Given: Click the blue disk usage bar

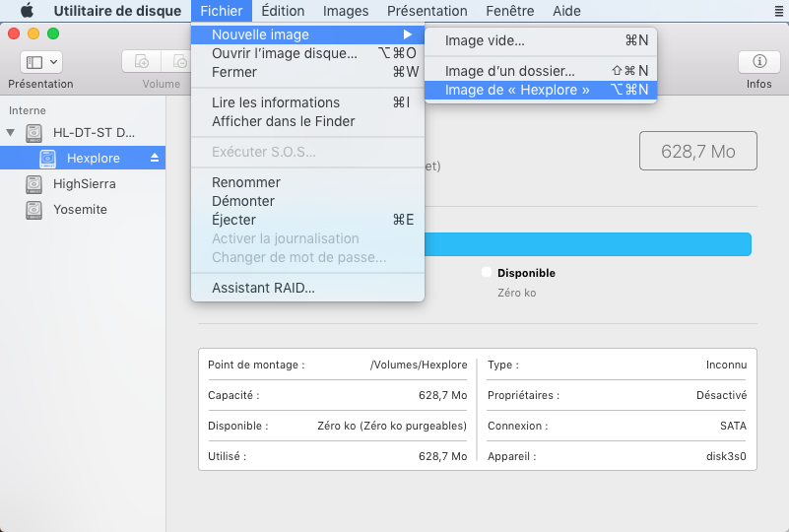Looking at the screenshot, I should 588,244.
